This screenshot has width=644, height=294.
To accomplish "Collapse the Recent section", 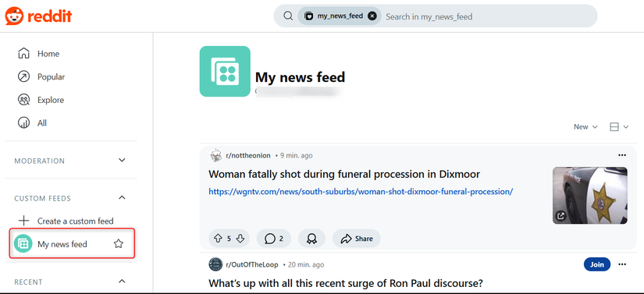I will [x=122, y=282].
